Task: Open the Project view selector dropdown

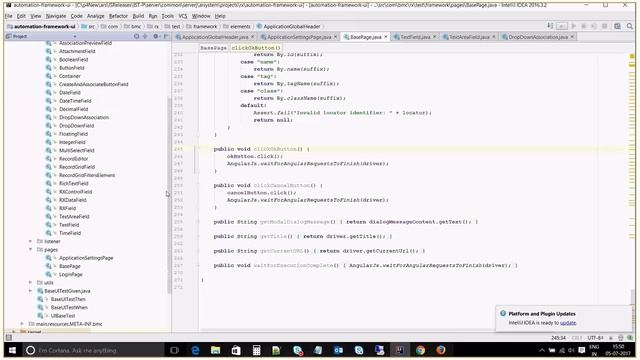Action: [75, 36]
